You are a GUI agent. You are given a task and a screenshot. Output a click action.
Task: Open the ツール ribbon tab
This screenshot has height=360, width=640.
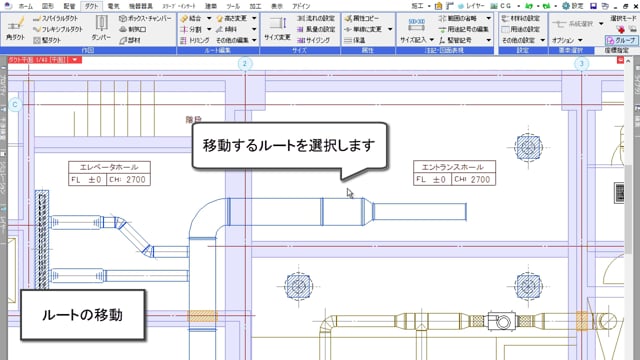233,6
